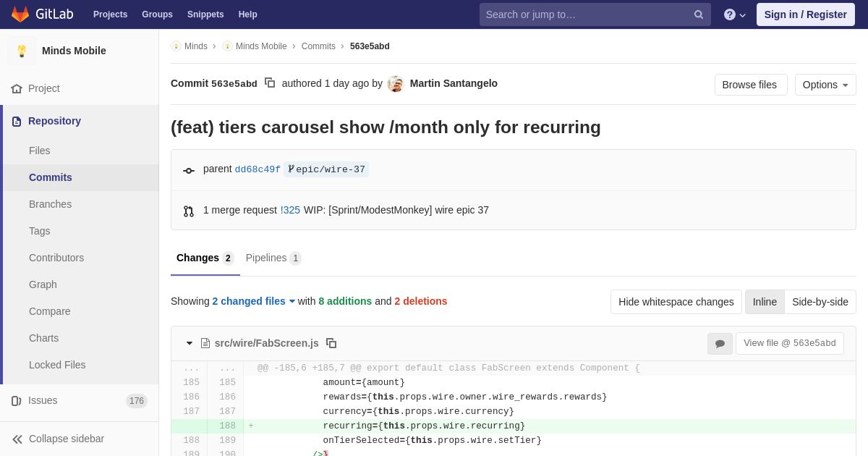Open the epic/wire-37 branch link
The width and height of the screenshot is (868, 456).
326,169
